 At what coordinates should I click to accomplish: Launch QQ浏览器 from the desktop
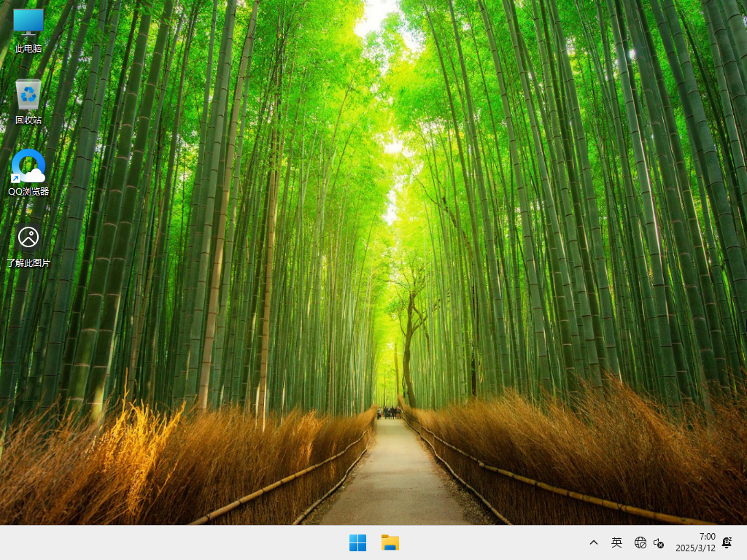(28, 166)
